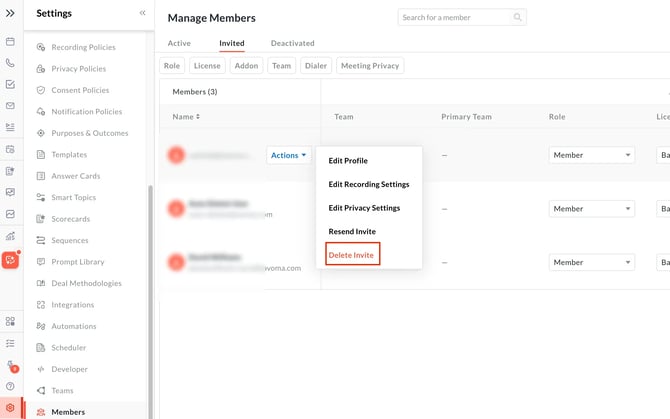The image size is (670, 419).
Task: Open the tasks checkmark icon in left rail
Action: pos(10,84)
